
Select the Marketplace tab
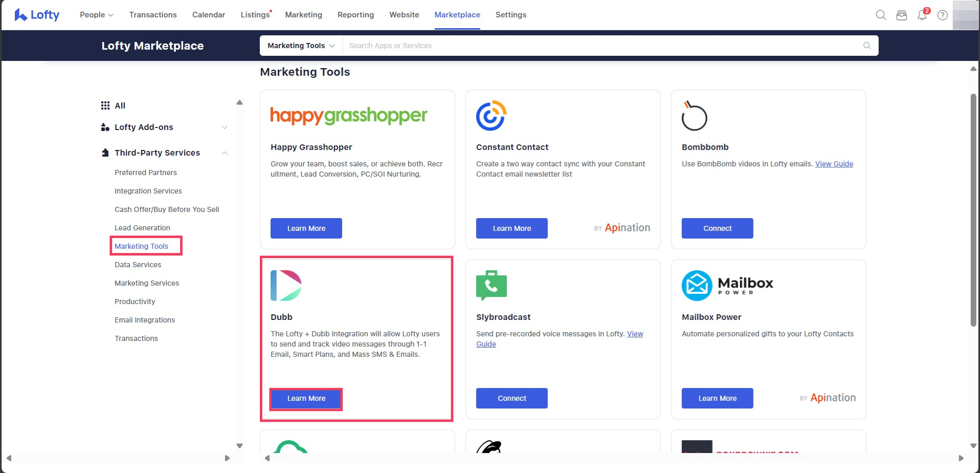pos(457,15)
